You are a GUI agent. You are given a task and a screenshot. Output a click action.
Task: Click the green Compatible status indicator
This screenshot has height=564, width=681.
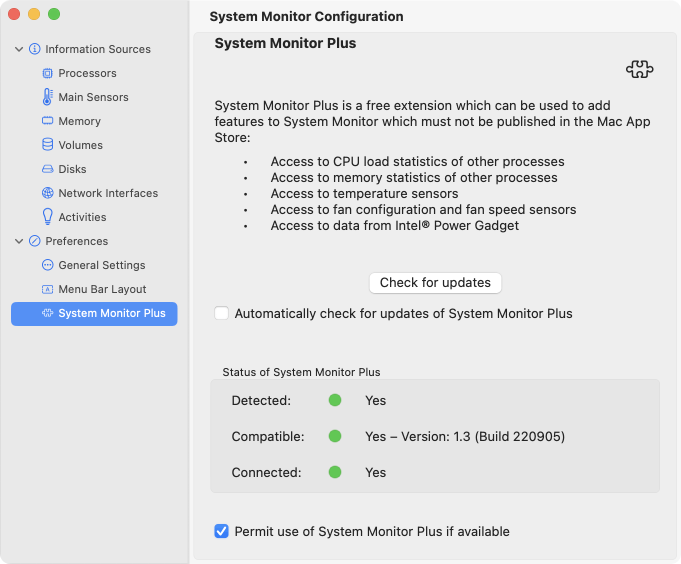335,436
